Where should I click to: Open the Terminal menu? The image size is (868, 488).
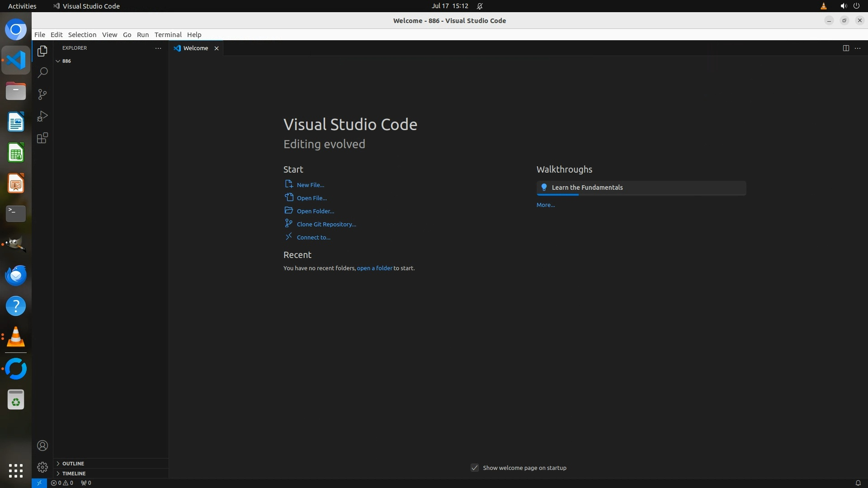(168, 35)
